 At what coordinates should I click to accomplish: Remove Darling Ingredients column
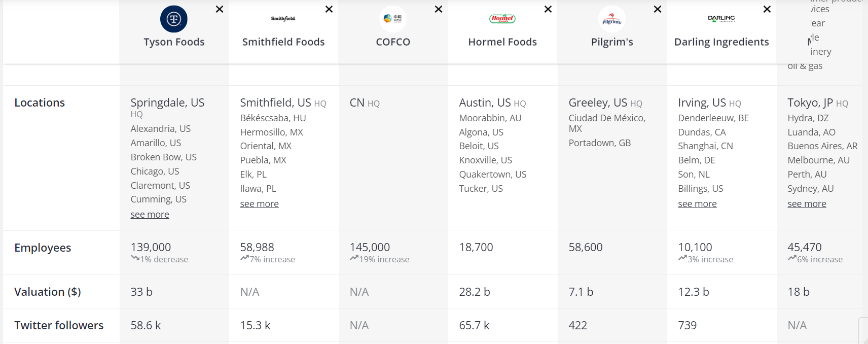point(767,9)
